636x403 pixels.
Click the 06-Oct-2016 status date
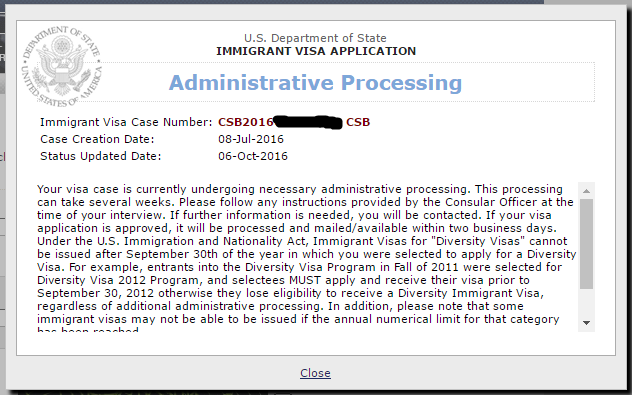coord(253,156)
